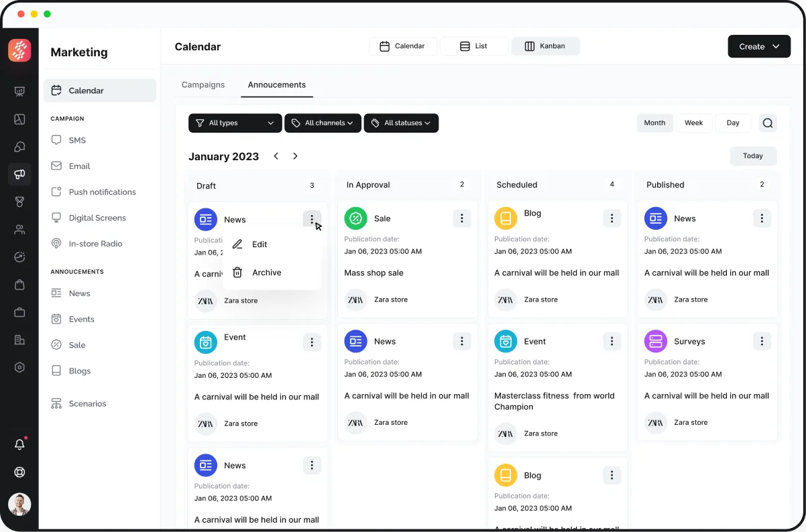Switch to List view

tap(474, 46)
